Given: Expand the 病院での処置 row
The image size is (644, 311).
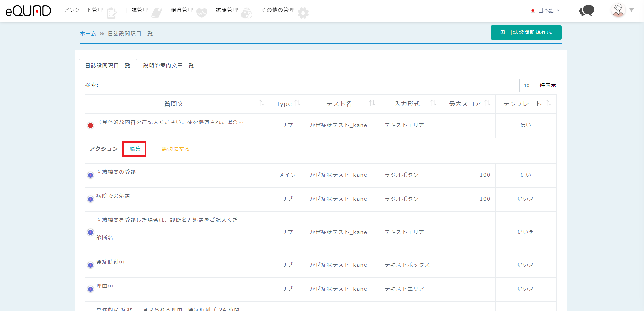Looking at the screenshot, I should coord(90,199).
